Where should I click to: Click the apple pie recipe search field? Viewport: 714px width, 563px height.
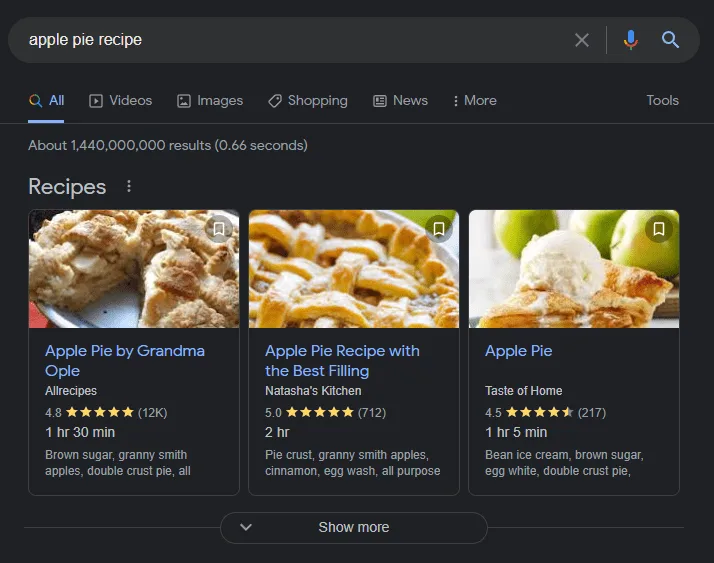pyautogui.click(x=290, y=40)
